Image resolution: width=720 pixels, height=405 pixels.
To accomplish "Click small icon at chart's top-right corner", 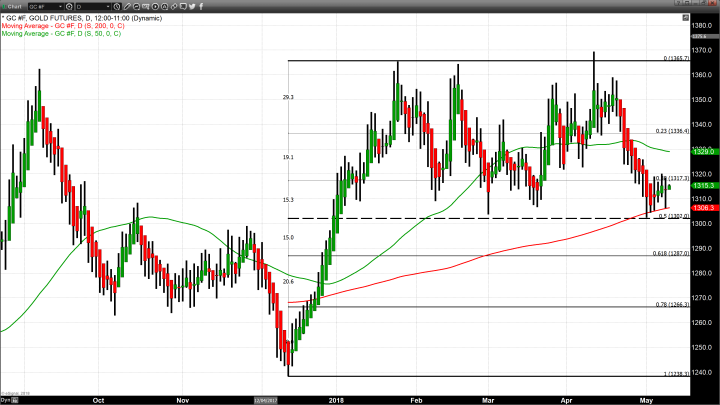I will click(685, 18).
